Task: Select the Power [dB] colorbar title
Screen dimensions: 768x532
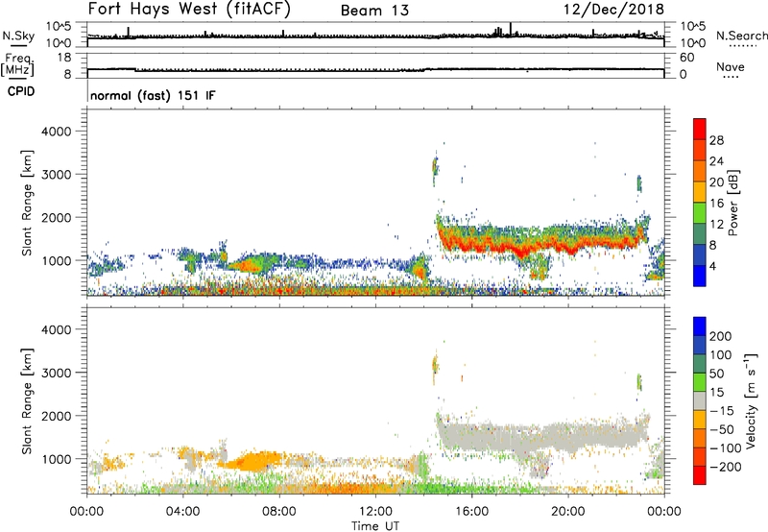Action: pos(732,203)
